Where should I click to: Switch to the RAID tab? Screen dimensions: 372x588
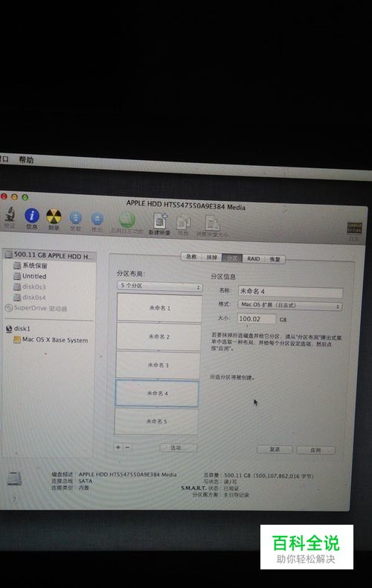pyautogui.click(x=254, y=259)
